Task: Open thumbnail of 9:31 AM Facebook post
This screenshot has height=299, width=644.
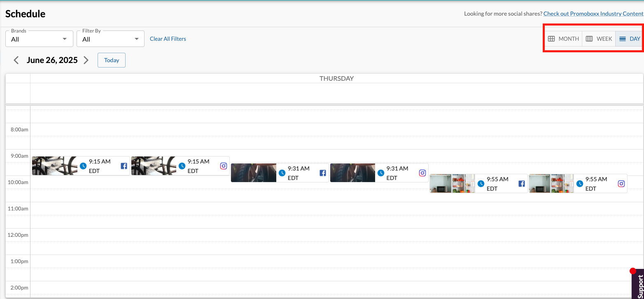Action: pos(254,173)
